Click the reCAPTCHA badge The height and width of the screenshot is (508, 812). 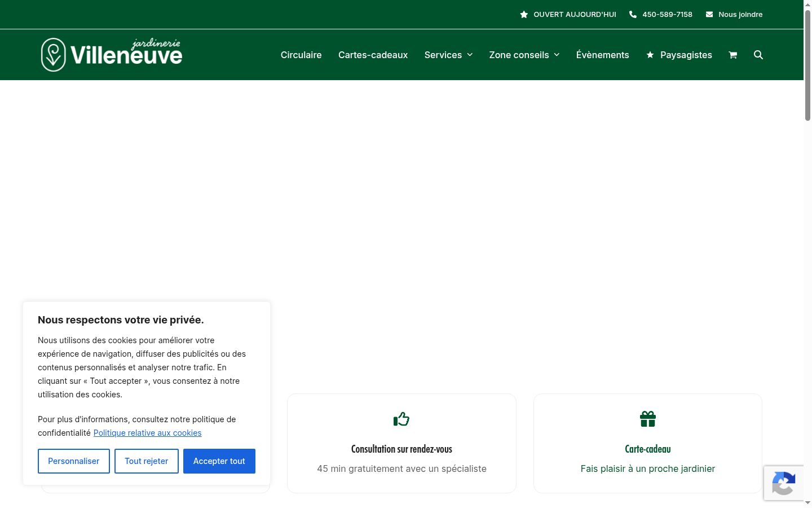(784, 483)
